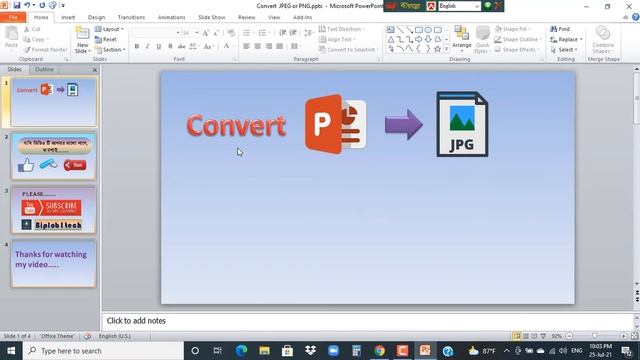Click the Redo icon in quick access toolbar

click(x=42, y=5)
